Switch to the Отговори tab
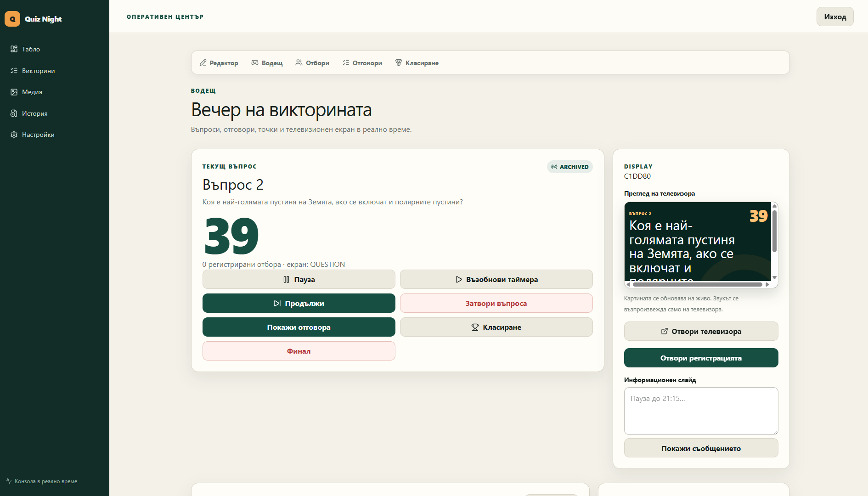The height and width of the screenshot is (496, 868). (362, 62)
